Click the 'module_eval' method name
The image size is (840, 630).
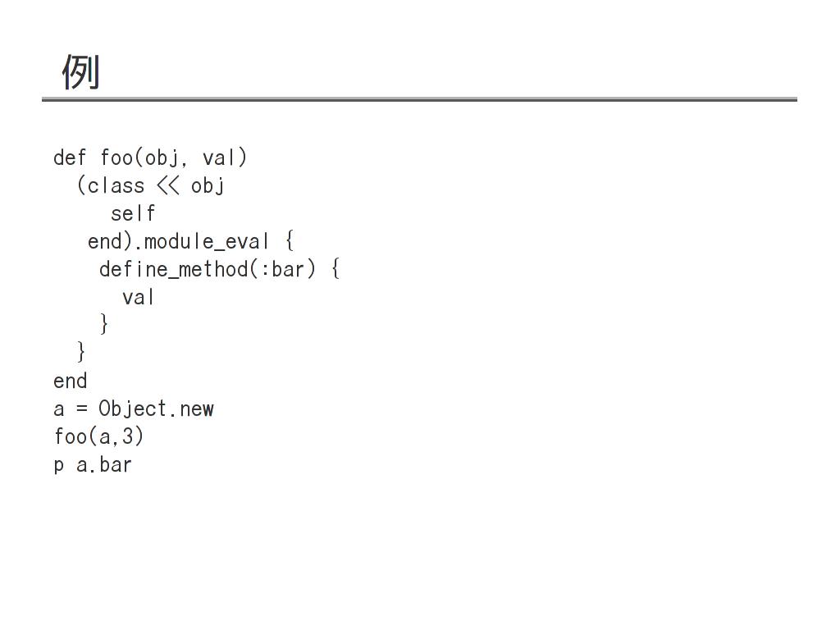tap(207, 242)
